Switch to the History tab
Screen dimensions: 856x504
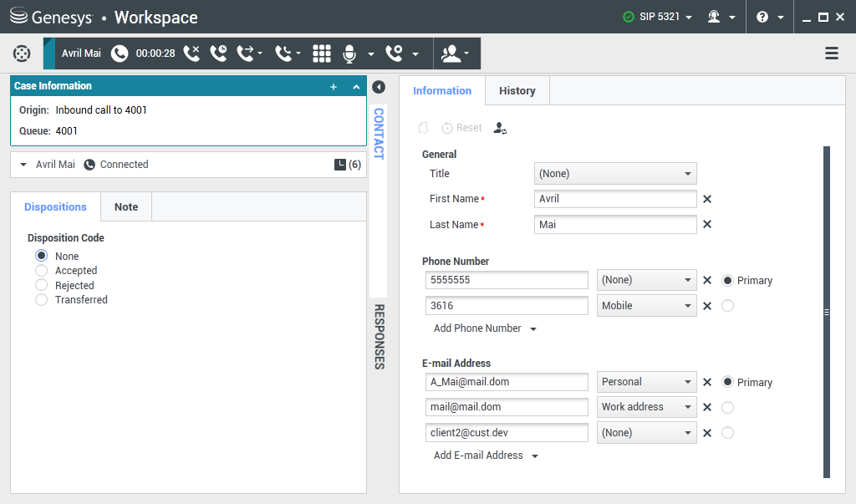(517, 90)
